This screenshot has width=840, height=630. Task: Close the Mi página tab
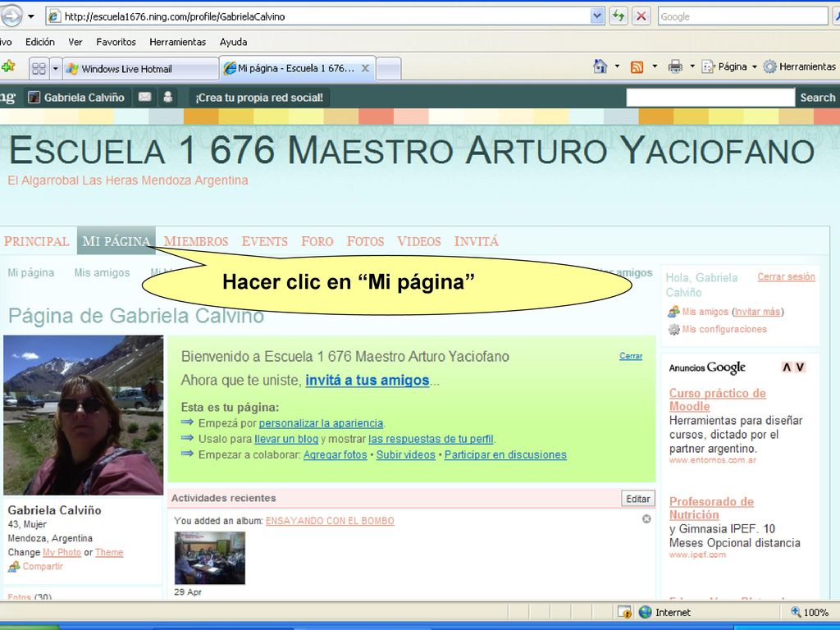365,68
